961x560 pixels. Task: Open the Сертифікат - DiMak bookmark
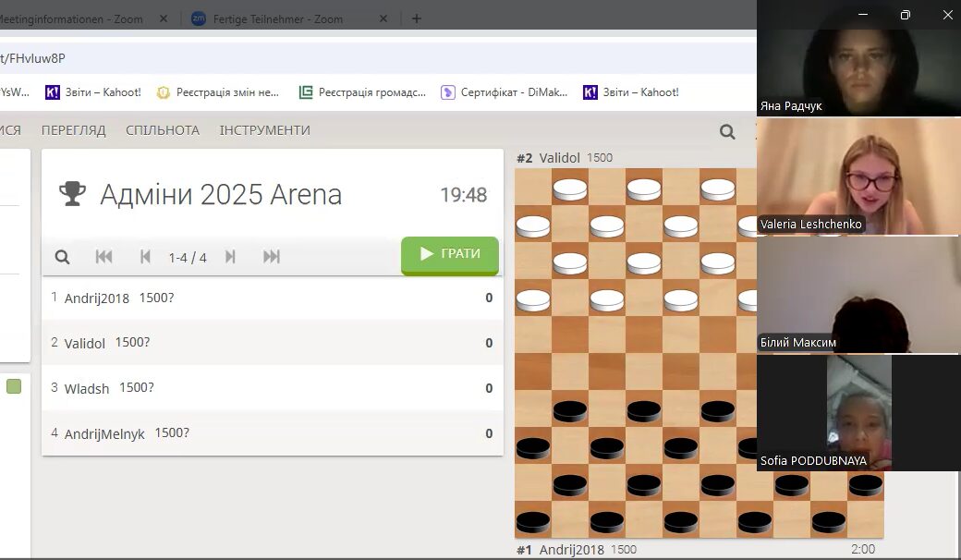pyautogui.click(x=505, y=92)
